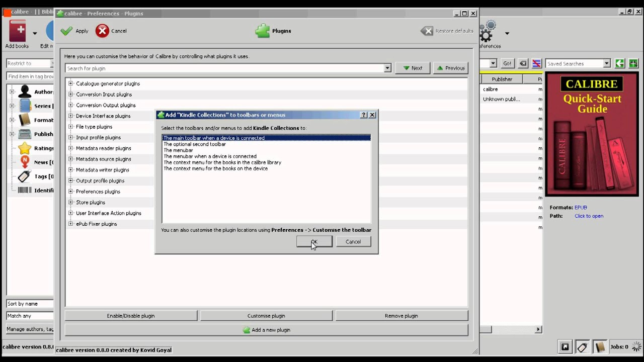Open the Saved Searches dropdown

click(x=607, y=63)
